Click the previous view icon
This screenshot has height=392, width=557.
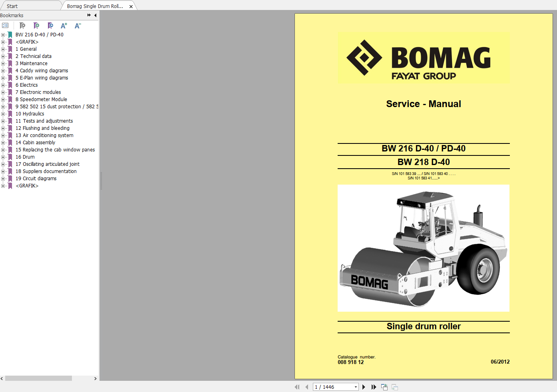coord(384,387)
